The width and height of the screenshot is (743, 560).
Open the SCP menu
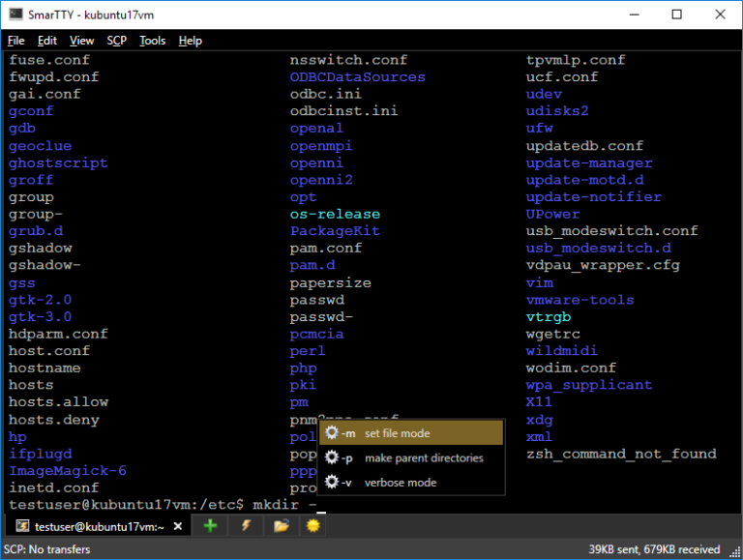117,41
